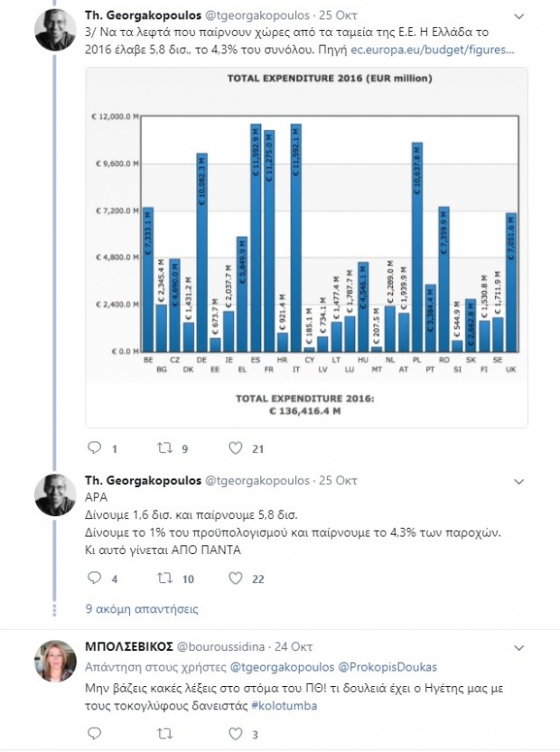Reply to the first tweet with the chart
This screenshot has height=752, width=560.
pyautogui.click(x=94, y=448)
